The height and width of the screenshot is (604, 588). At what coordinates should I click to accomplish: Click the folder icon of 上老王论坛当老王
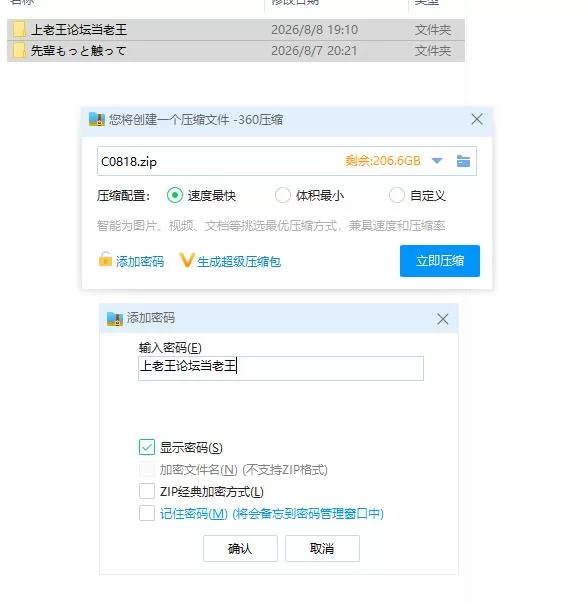(x=19, y=30)
